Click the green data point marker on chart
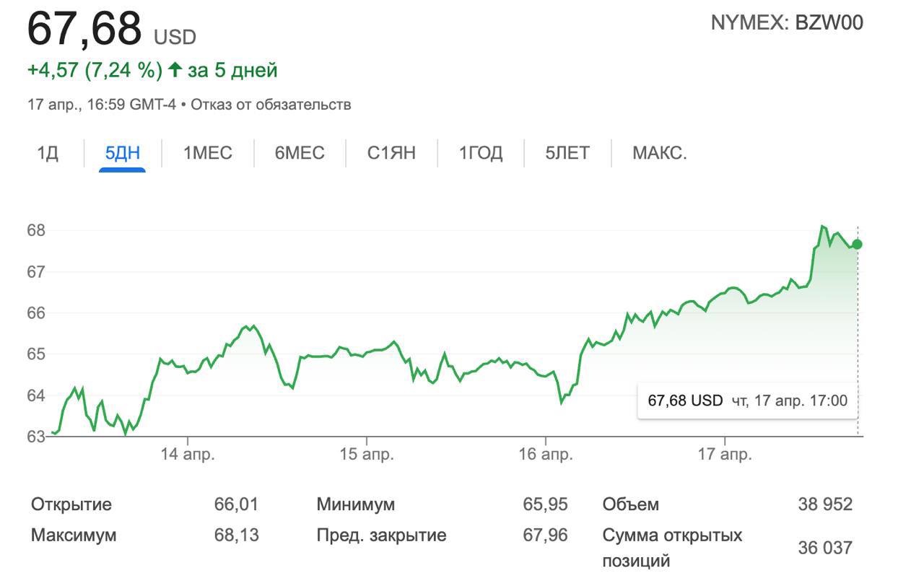 pyautogui.click(x=857, y=244)
